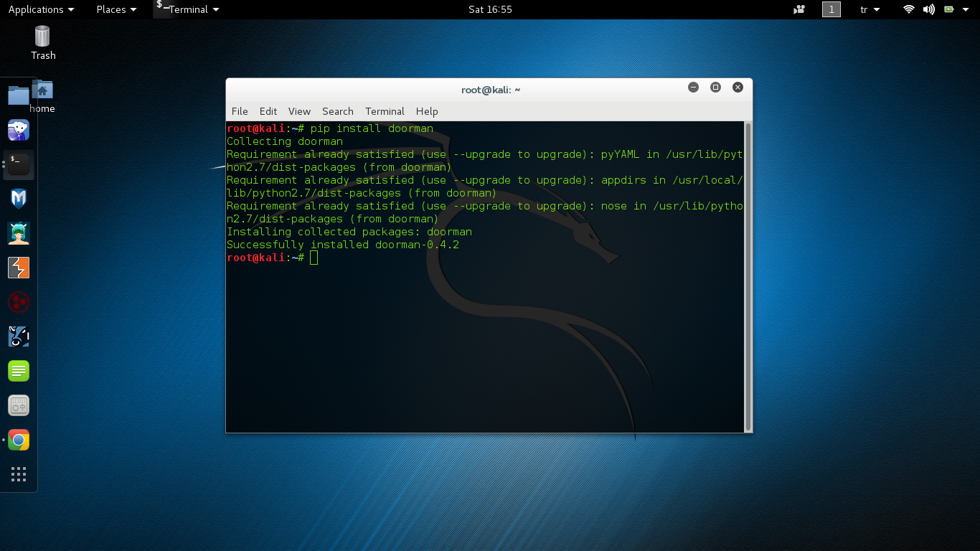The width and height of the screenshot is (980, 551).
Task: Click the workspace 1 indicator button
Action: (831, 9)
